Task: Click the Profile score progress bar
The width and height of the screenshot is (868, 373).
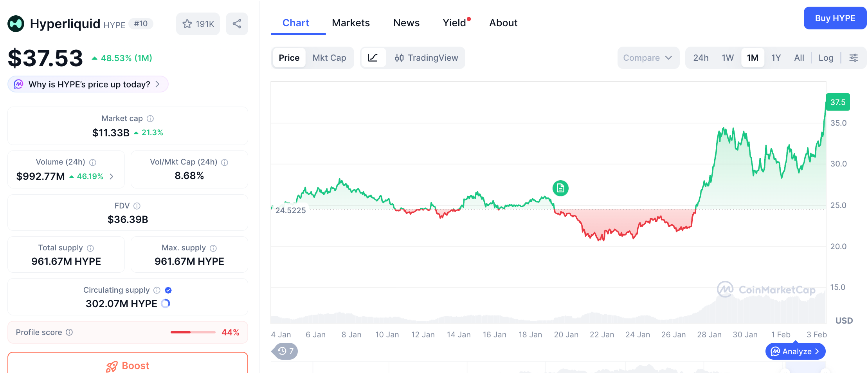Action: (193, 333)
